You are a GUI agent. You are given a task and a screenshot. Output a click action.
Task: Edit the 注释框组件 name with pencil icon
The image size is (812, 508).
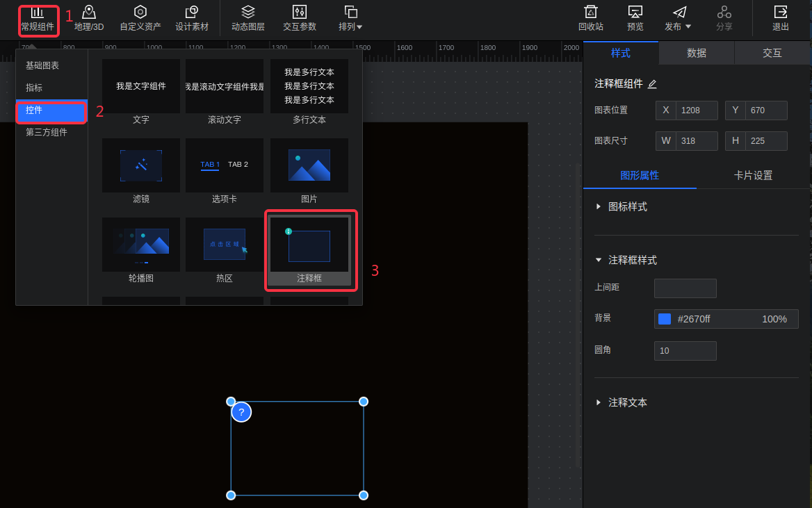pyautogui.click(x=652, y=84)
